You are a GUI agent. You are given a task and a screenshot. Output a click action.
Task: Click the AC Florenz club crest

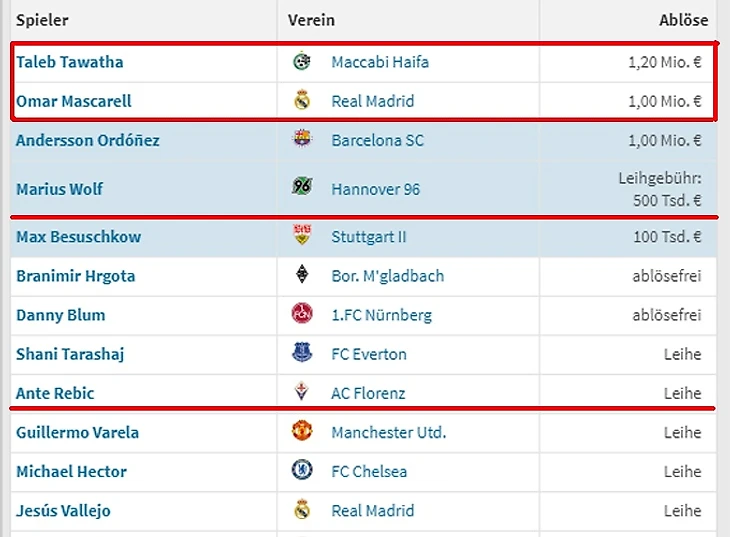pyautogui.click(x=302, y=393)
